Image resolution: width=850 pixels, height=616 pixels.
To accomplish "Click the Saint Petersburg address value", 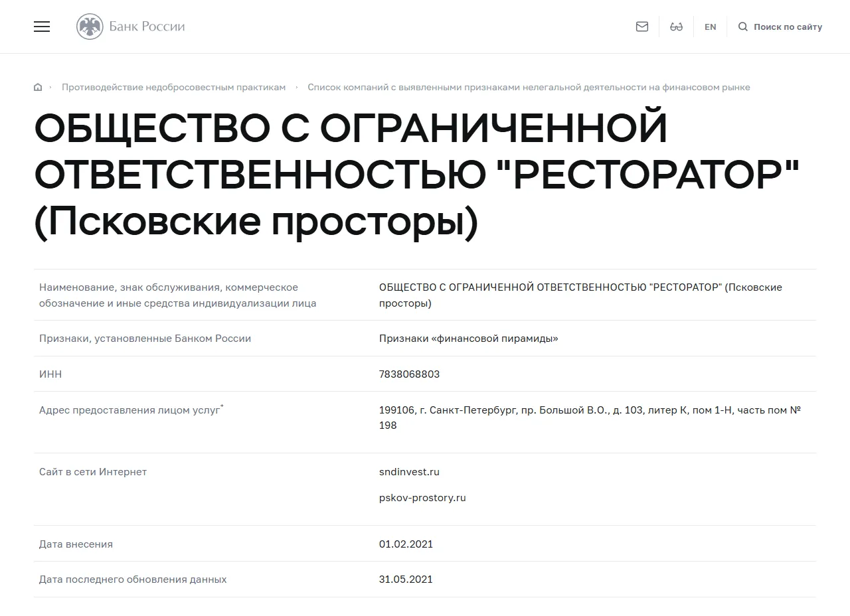I will pos(590,418).
